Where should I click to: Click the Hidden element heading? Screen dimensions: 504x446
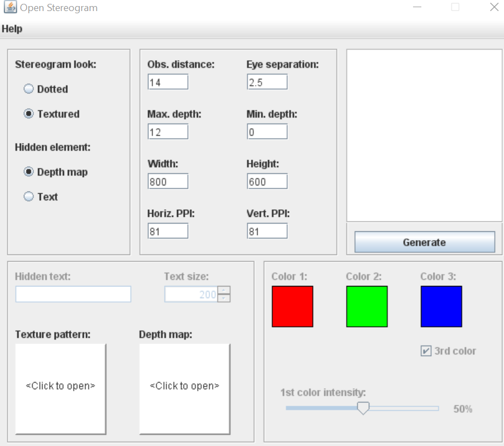click(x=53, y=147)
